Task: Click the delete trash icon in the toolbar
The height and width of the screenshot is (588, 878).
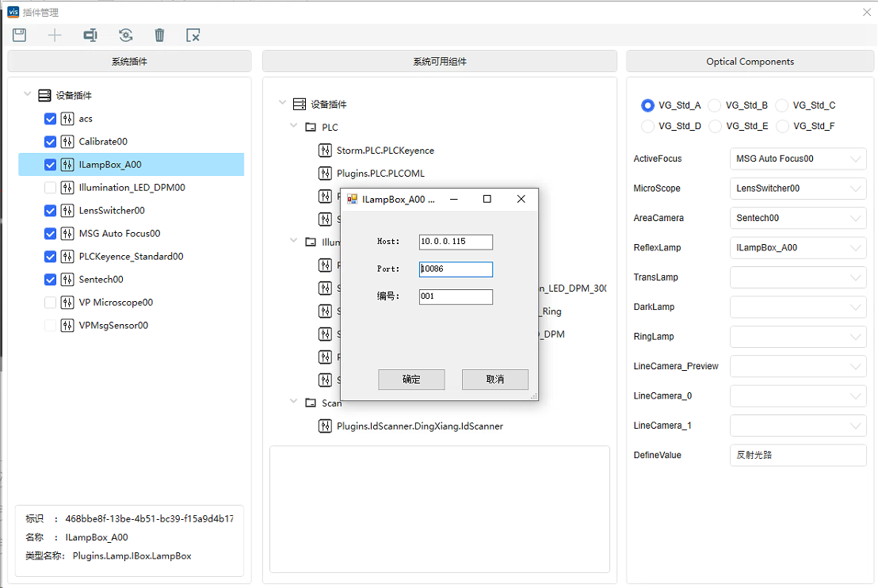Action: click(159, 35)
